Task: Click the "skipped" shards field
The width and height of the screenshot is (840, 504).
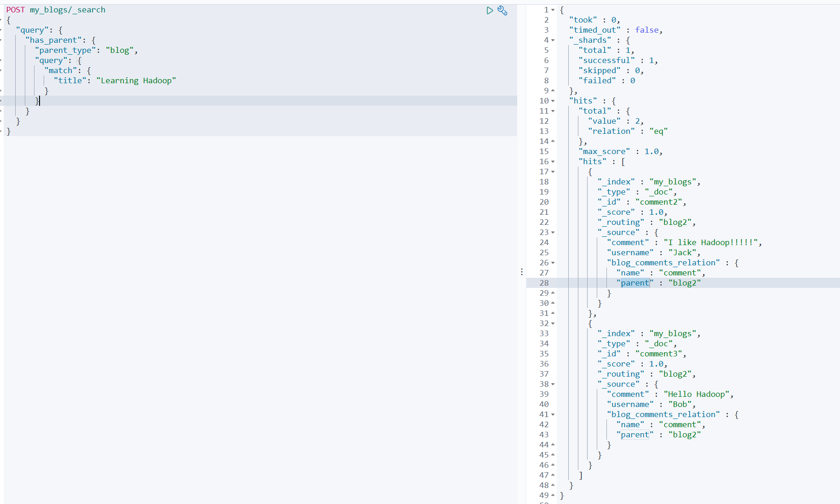Action: tap(600, 70)
